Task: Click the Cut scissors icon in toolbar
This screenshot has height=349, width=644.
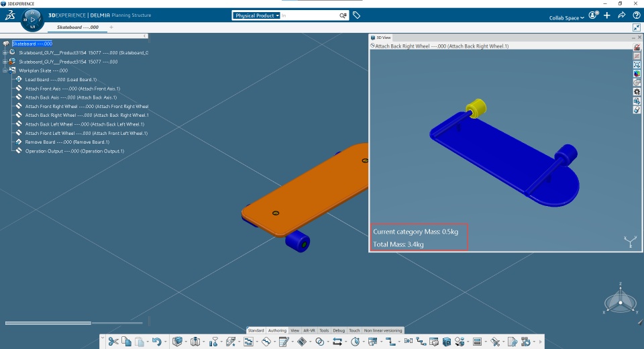Action: (x=113, y=342)
